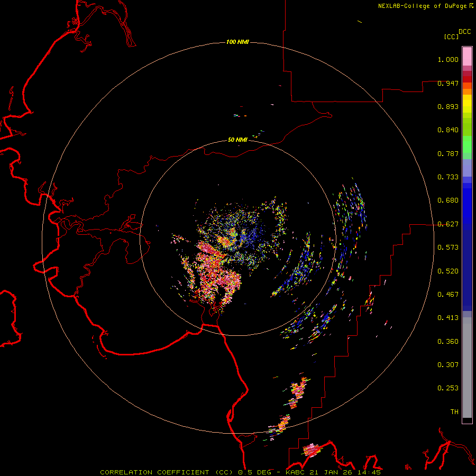
Task: Click the NEXLAB-College of DuPage credit text
Action: [x=422, y=6]
